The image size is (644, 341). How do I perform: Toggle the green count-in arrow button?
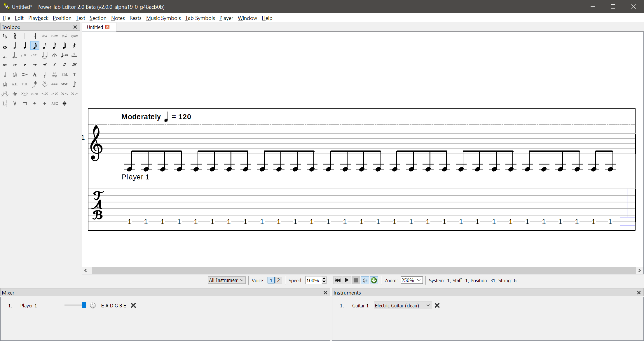374,280
